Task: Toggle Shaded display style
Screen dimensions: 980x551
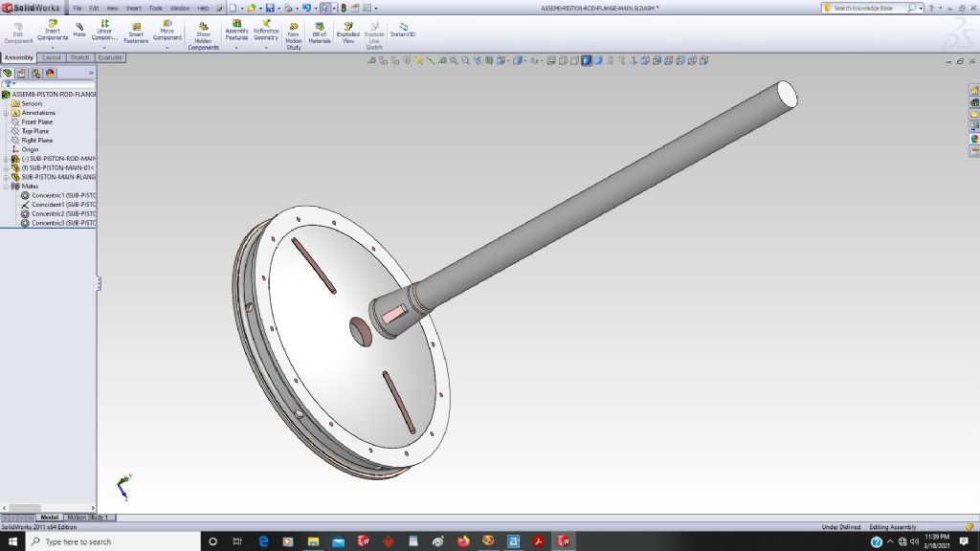Action: (597, 60)
